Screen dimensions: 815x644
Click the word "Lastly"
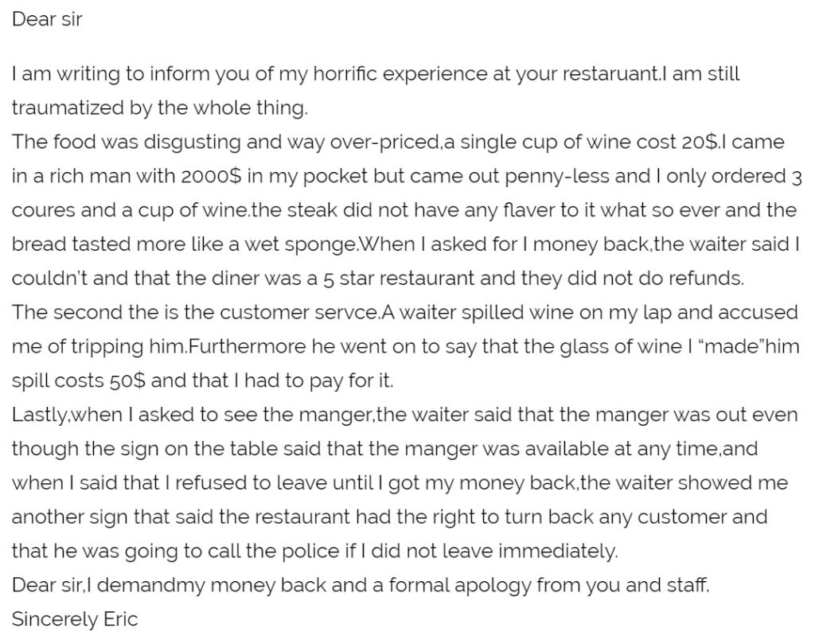[x=38, y=415]
